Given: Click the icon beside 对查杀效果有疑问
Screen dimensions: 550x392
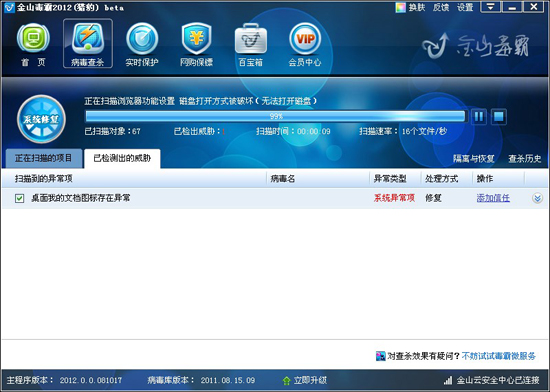Looking at the screenshot, I should [x=380, y=356].
